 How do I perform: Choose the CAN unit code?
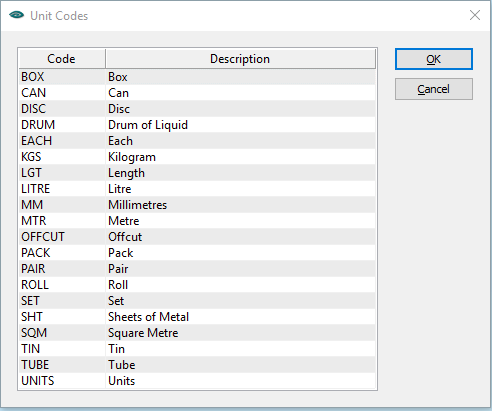197,93
